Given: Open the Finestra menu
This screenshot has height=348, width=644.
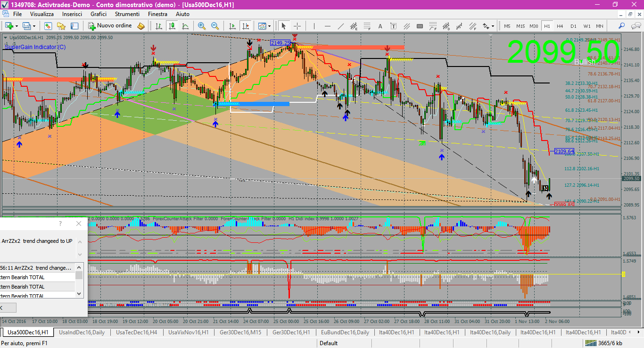Looking at the screenshot, I should (x=157, y=14).
